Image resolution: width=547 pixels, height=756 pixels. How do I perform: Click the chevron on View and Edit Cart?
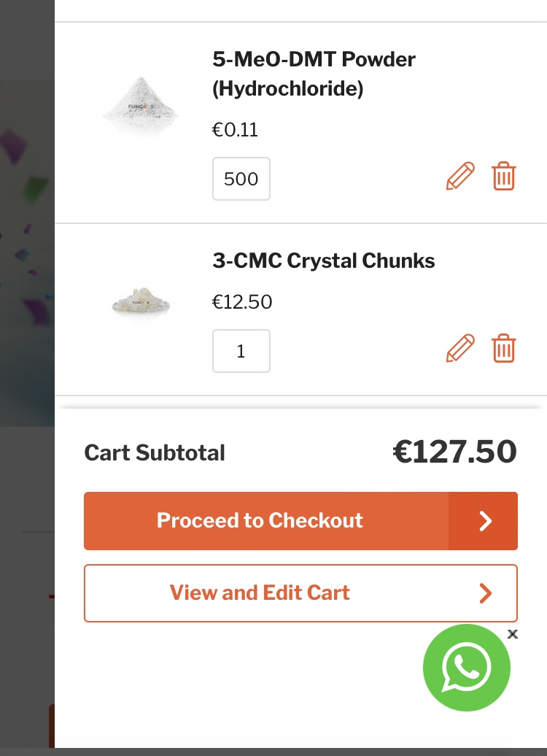(485, 593)
